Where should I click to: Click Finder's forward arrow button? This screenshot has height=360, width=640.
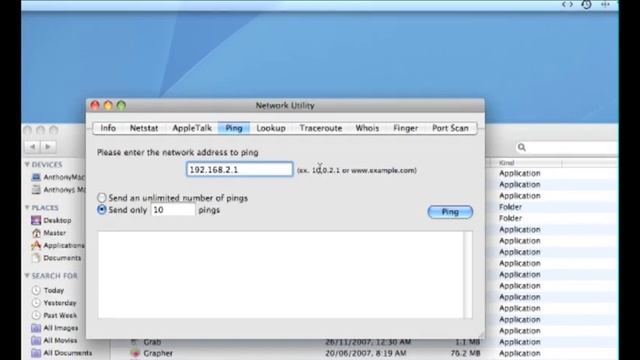[47, 147]
